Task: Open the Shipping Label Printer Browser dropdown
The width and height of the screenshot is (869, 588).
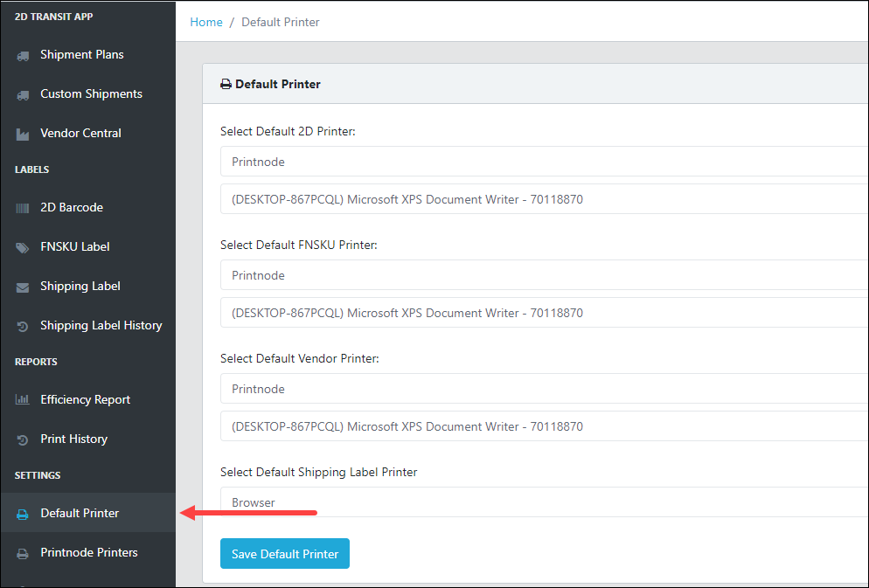Action: [545, 502]
